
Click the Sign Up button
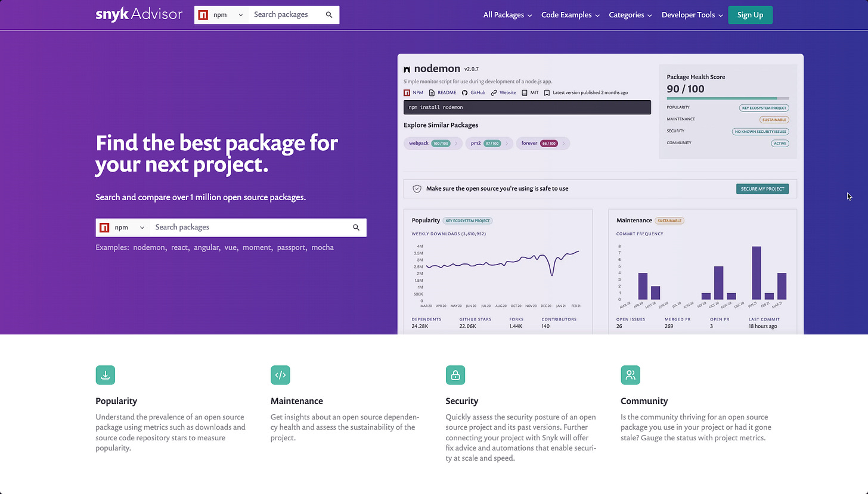(x=750, y=15)
